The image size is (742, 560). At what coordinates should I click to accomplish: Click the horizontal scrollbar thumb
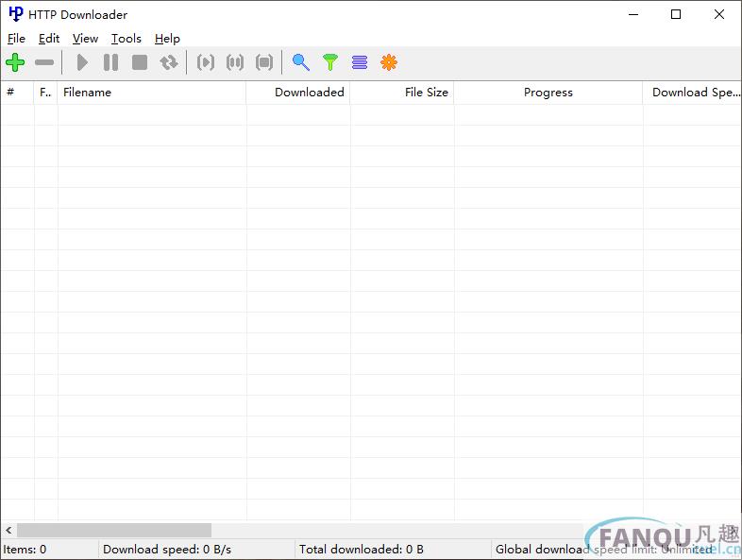click(114, 530)
